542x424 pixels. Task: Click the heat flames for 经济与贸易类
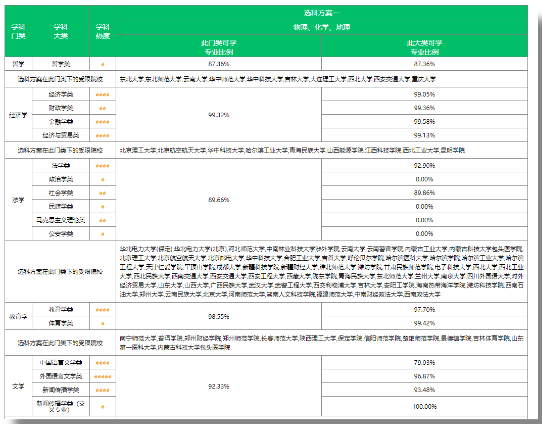click(102, 135)
